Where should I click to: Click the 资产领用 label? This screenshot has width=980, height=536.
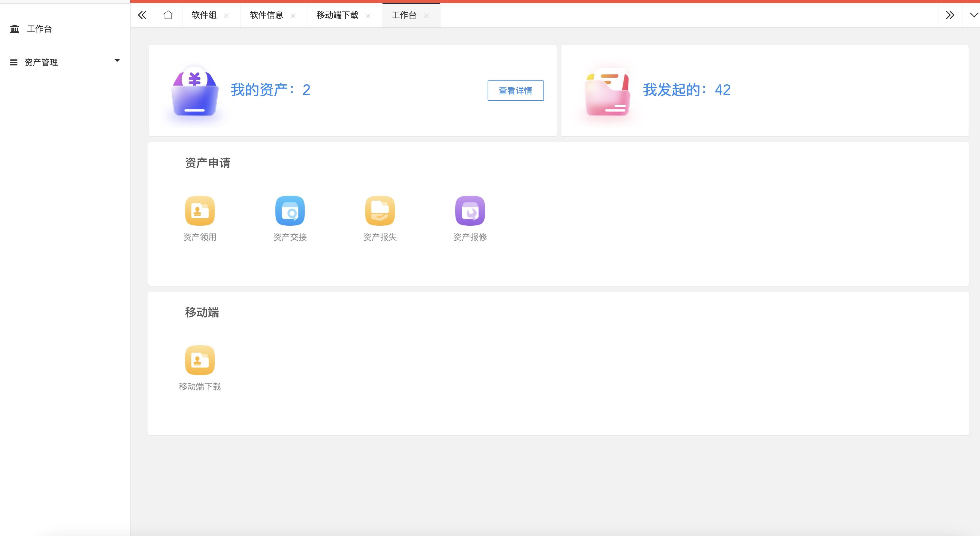pos(200,237)
